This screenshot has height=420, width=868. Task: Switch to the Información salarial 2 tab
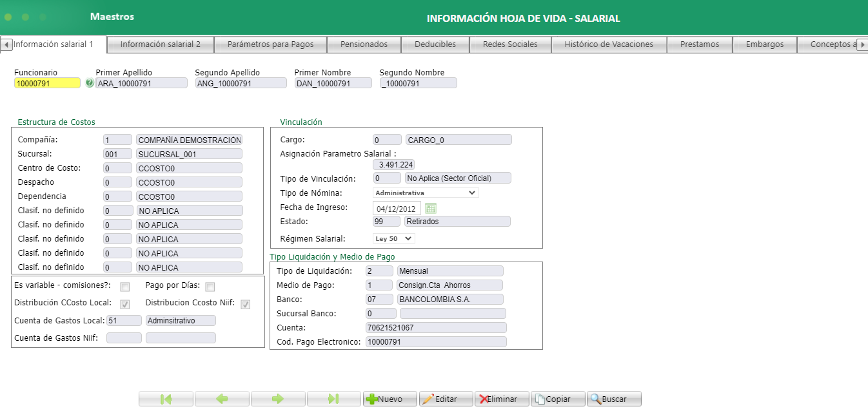pyautogui.click(x=161, y=44)
